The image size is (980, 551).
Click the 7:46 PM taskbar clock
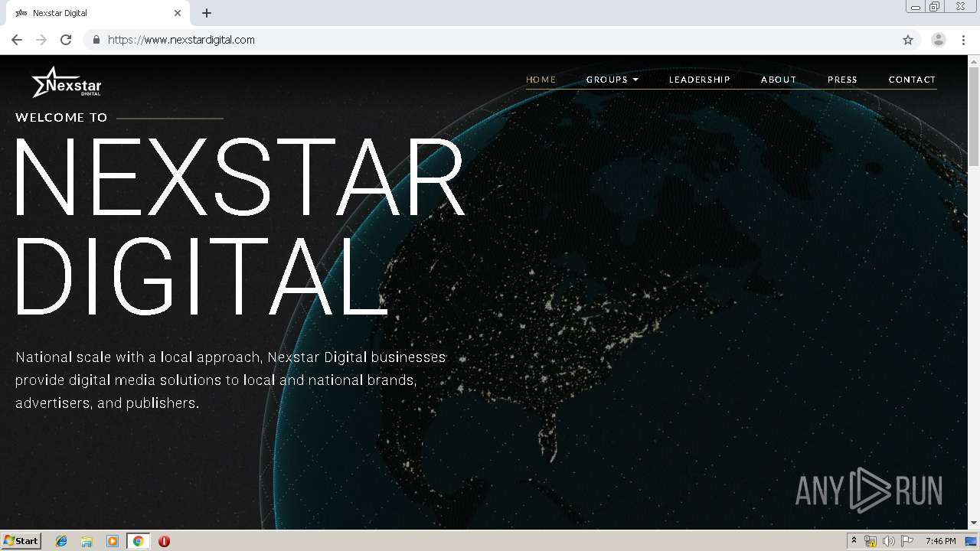940,541
